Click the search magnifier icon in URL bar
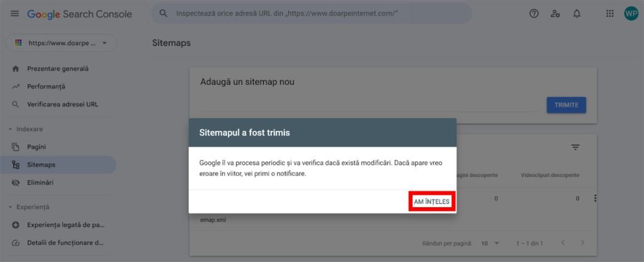 (x=164, y=13)
